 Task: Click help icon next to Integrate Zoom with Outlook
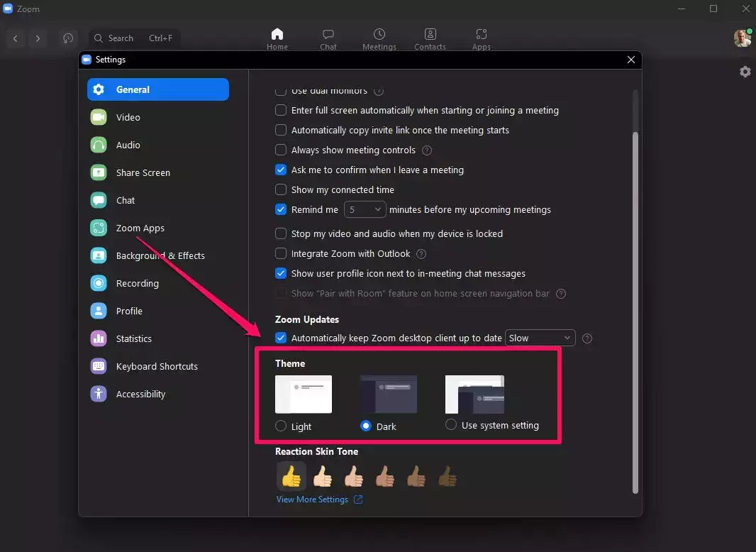tap(421, 254)
